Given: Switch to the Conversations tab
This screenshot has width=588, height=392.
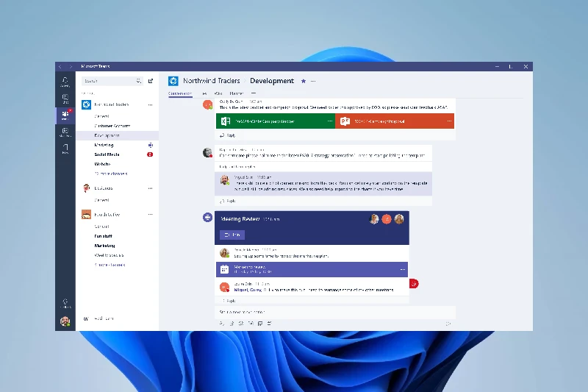Looking at the screenshot, I should coord(180,93).
